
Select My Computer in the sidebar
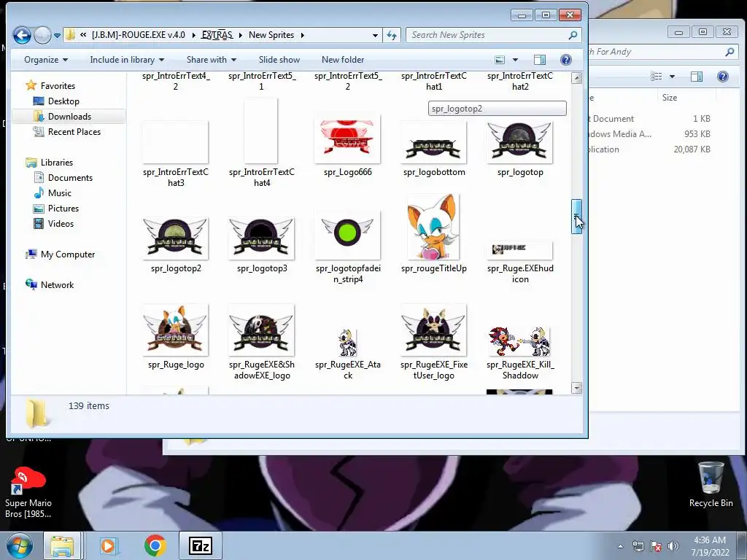60,254
